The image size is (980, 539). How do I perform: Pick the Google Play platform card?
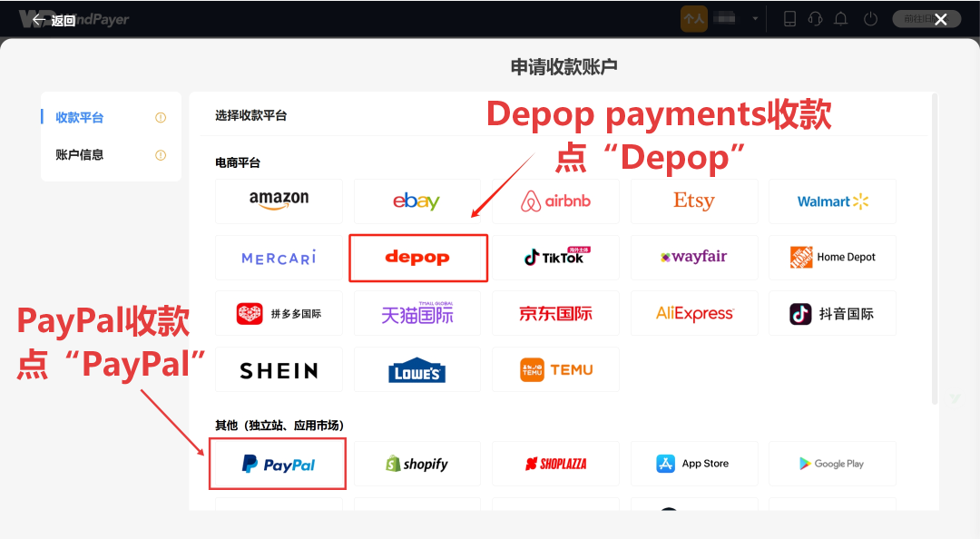coord(832,464)
